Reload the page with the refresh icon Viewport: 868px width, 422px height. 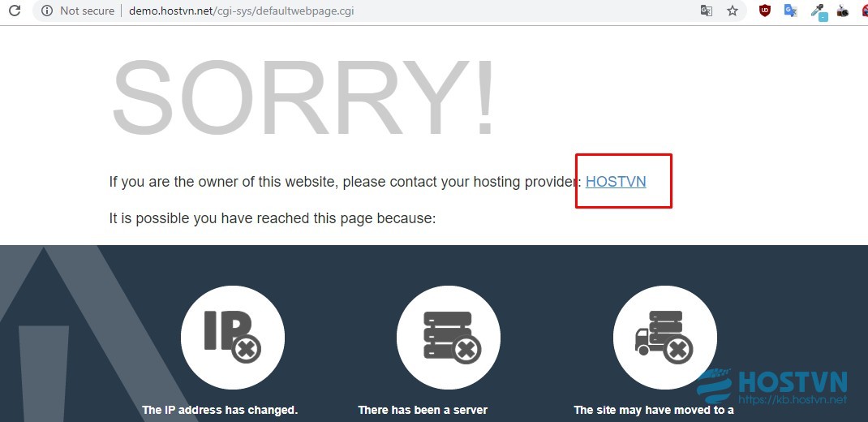15,10
